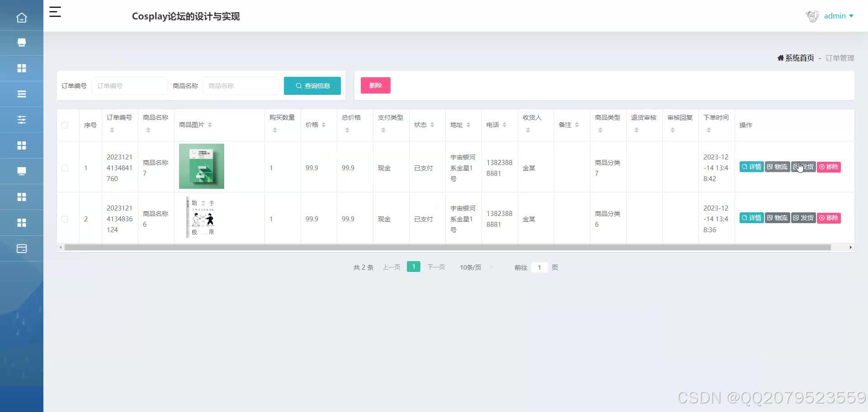Click the grid icon just below the monitor icon
Screen dimensions: 868x412
pos(21,197)
